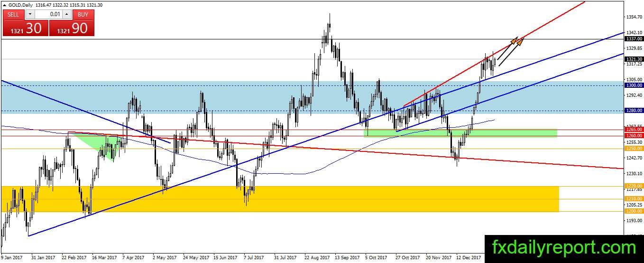The height and width of the screenshot is (263, 644).
Task: Click the 7 Apr 2017 date label
Action: [x=134, y=258]
